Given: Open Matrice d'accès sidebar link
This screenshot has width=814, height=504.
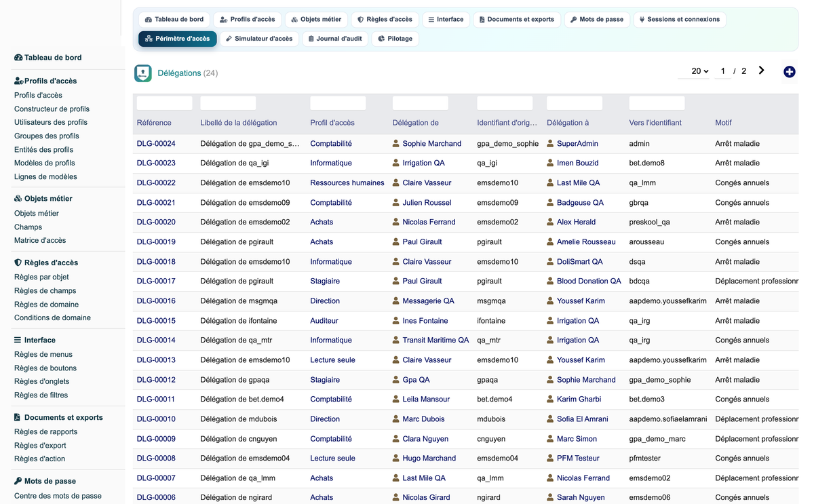Looking at the screenshot, I should [40, 241].
